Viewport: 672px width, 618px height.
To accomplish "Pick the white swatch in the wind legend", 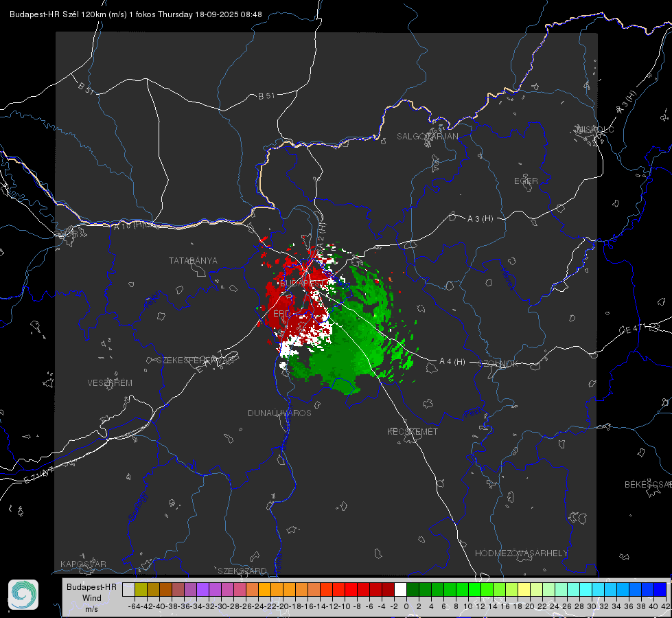I will coord(400,589).
